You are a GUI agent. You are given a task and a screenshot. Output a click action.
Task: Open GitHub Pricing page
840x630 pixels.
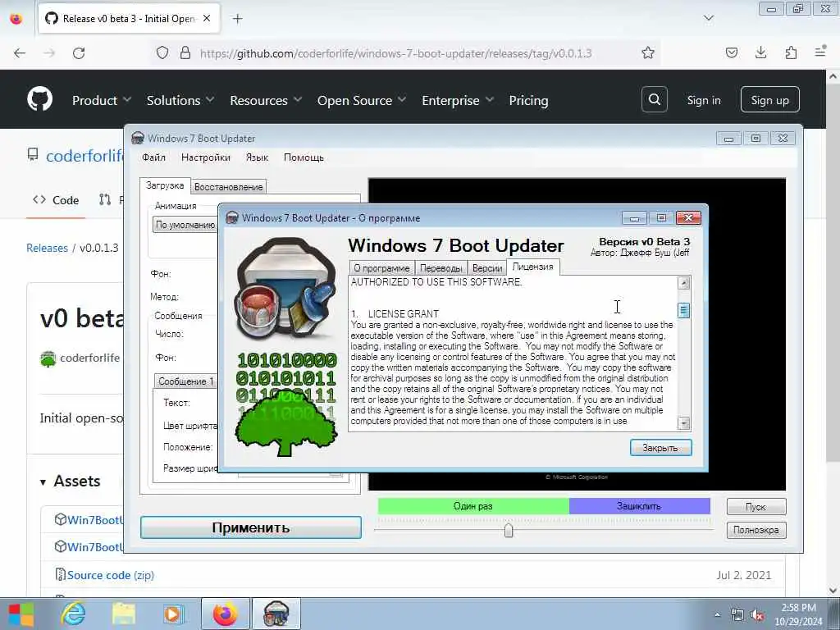[528, 100]
